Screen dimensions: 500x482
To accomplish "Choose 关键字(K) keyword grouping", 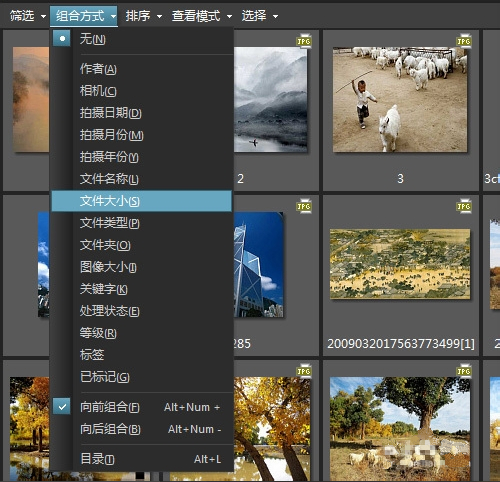I will click(142, 289).
